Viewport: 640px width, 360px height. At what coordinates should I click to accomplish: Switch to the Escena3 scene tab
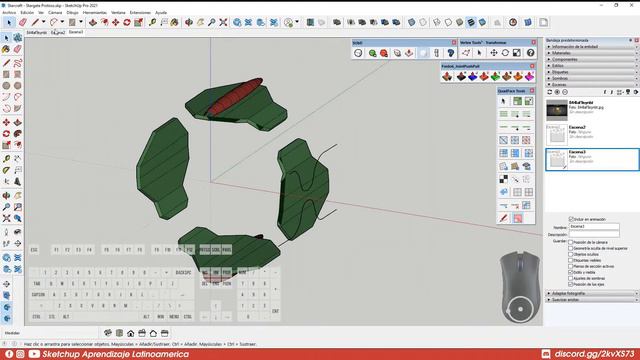point(76,32)
